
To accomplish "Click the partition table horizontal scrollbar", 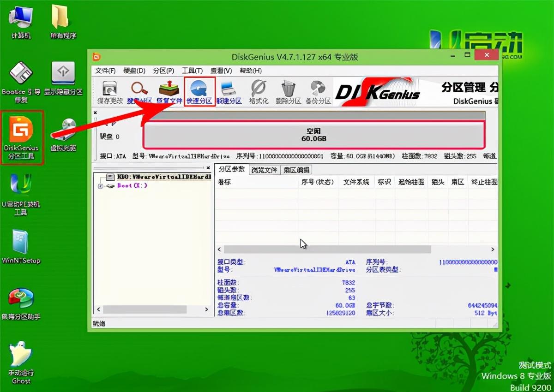I will 327,249.
